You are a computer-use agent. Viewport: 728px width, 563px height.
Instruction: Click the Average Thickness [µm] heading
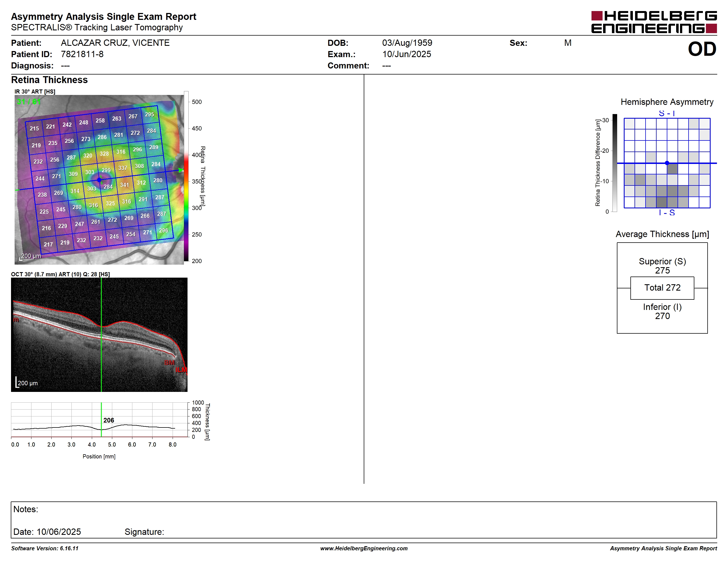tap(662, 234)
